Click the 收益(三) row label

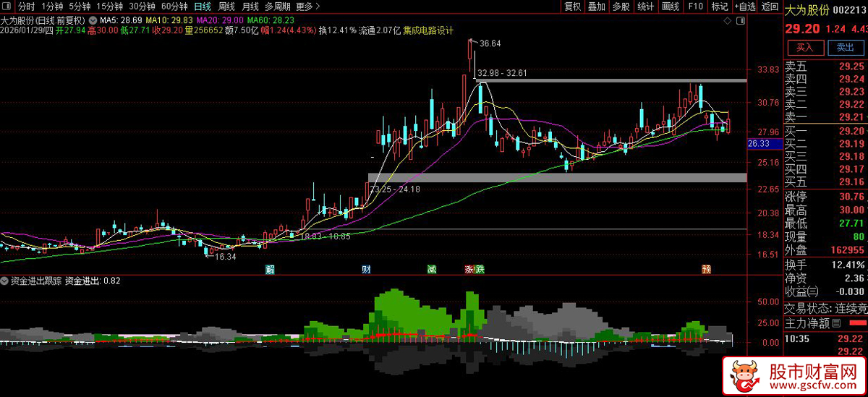[803, 291]
